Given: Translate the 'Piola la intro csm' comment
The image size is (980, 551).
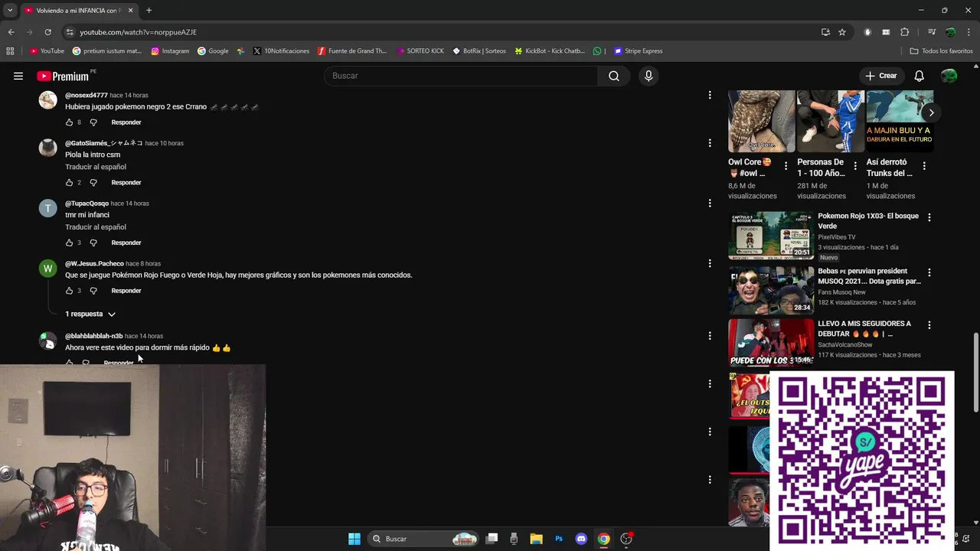Looking at the screenshot, I should pos(96,167).
